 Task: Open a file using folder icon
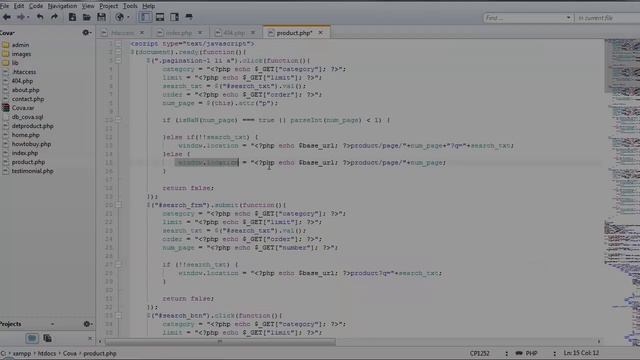87,17
